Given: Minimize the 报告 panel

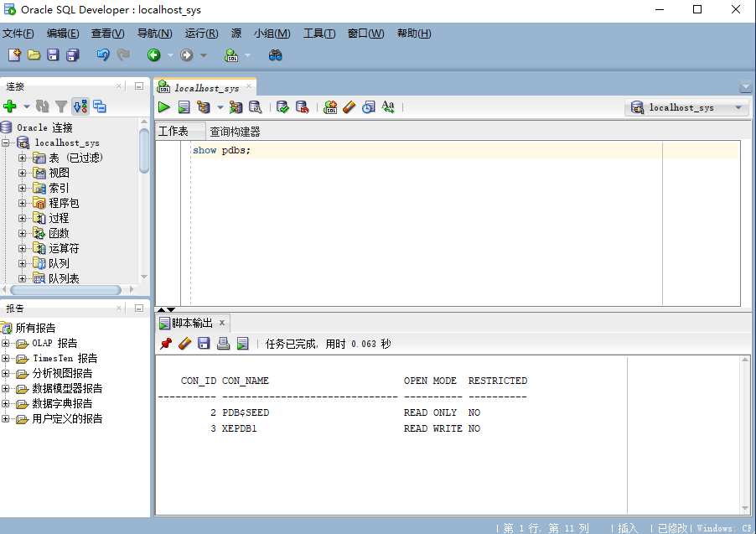Looking at the screenshot, I should [x=139, y=308].
